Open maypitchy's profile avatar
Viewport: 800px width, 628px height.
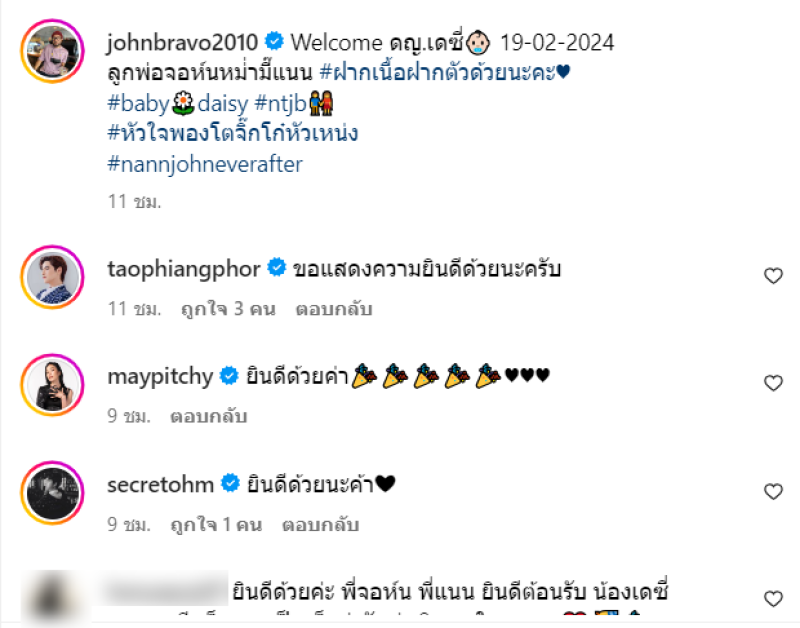click(x=53, y=385)
